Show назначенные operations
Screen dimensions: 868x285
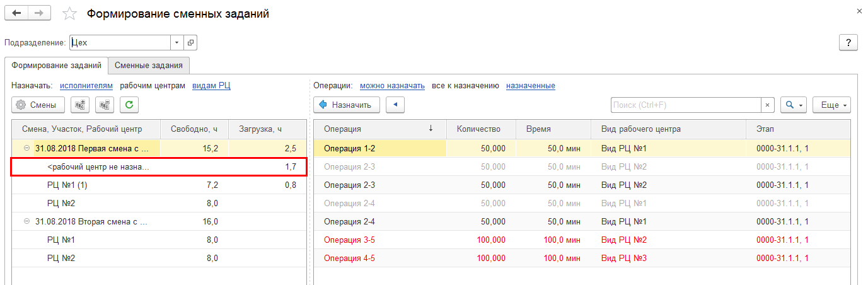click(x=531, y=86)
